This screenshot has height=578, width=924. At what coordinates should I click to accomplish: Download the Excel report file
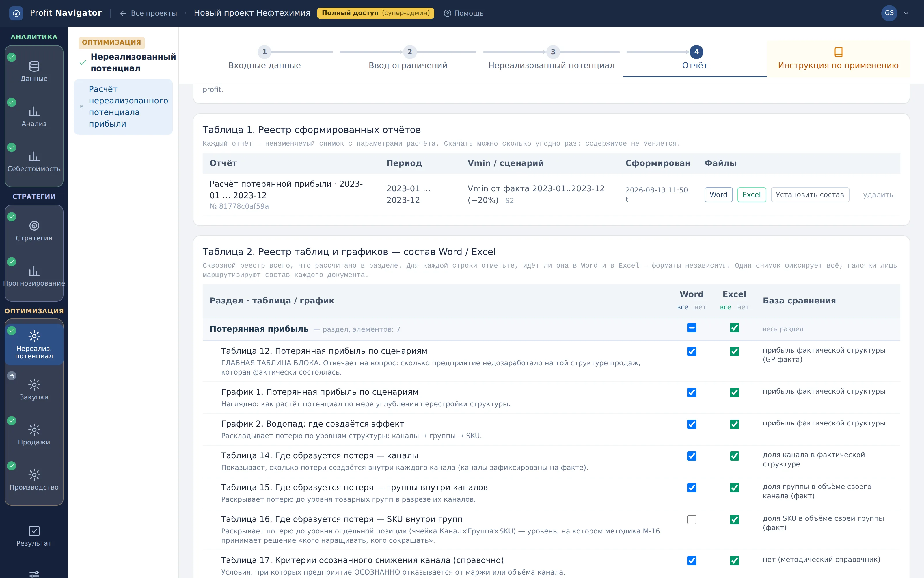coord(751,194)
